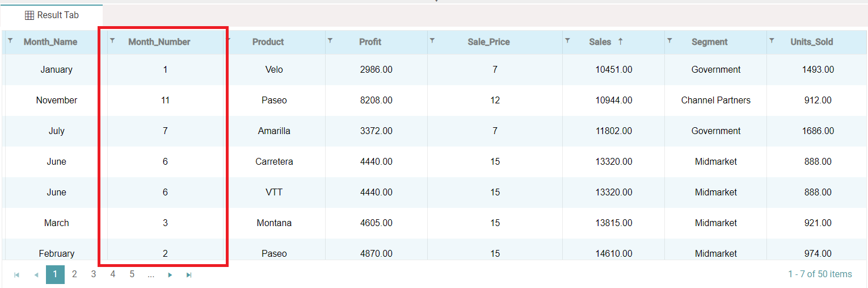
Task: Open filter icon on Sales column
Action: pos(567,40)
